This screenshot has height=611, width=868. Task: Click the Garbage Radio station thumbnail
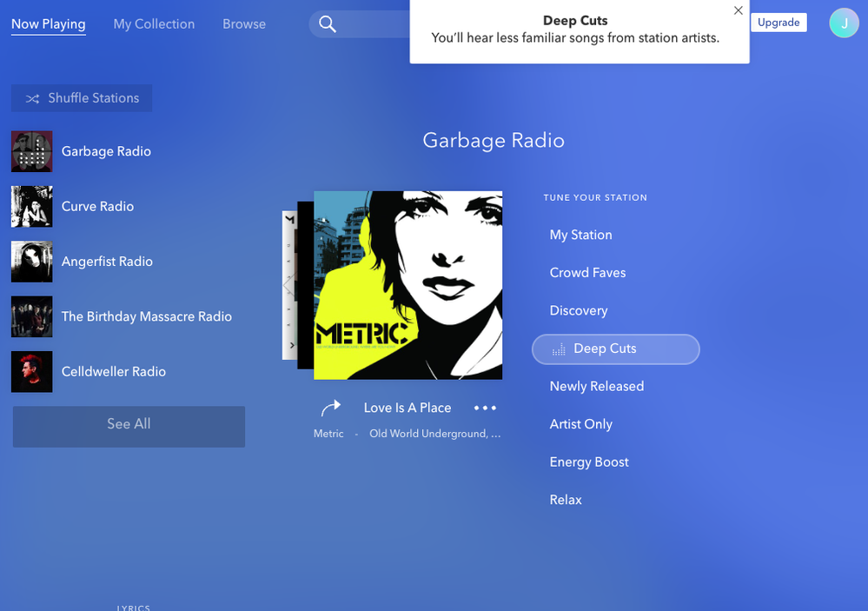32,151
